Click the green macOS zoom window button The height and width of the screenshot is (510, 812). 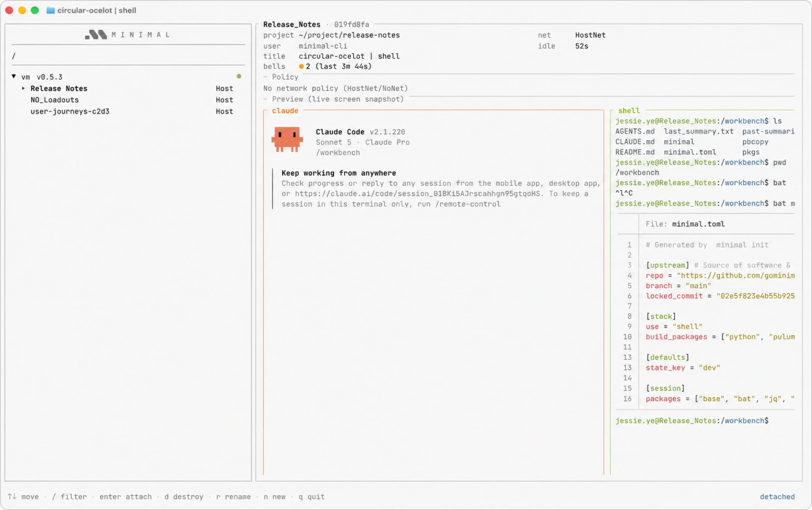(35, 10)
